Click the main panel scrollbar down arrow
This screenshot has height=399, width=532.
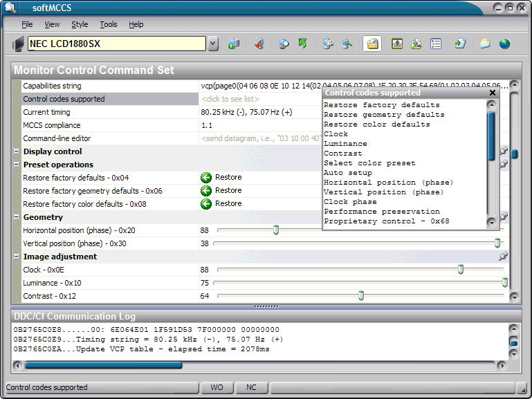coord(514,297)
